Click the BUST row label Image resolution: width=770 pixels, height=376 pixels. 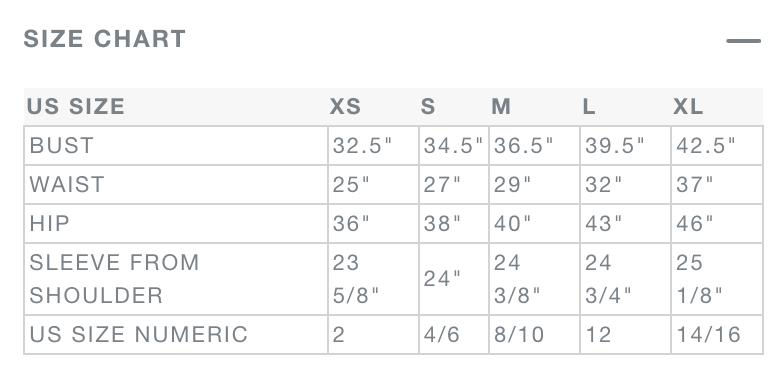61,145
